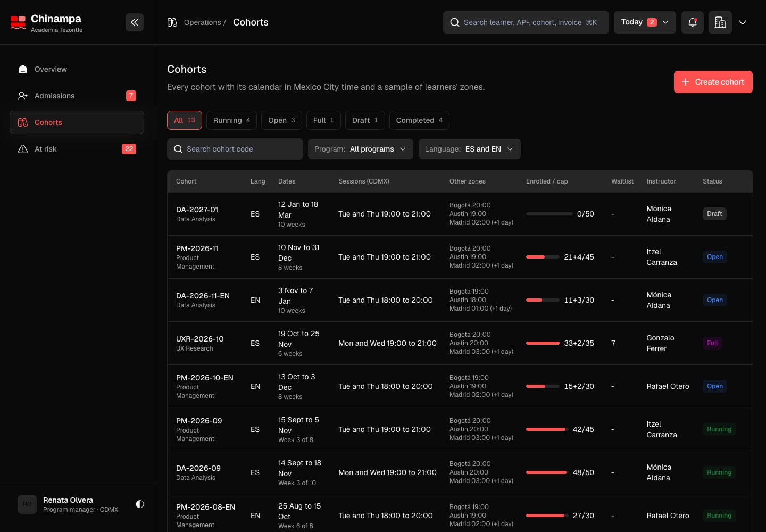Image resolution: width=766 pixels, height=532 pixels.
Task: Click the Create cohort button
Action: pyautogui.click(x=713, y=82)
